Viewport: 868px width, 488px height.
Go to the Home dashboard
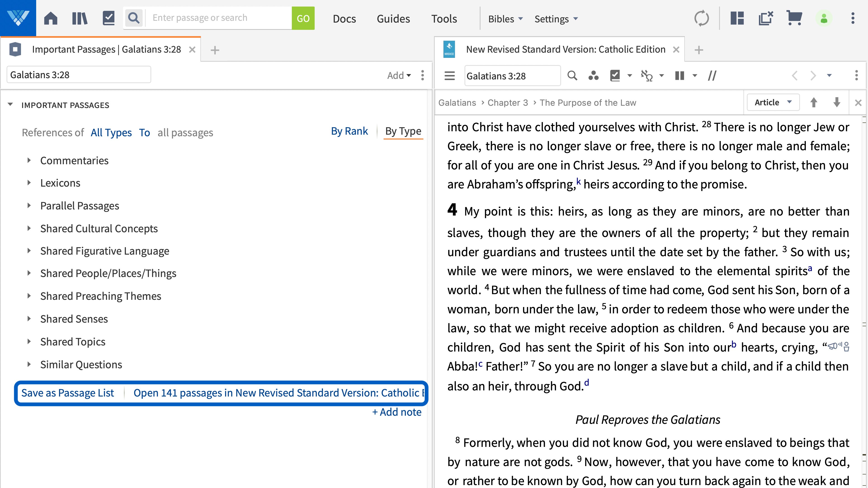pyautogui.click(x=51, y=18)
